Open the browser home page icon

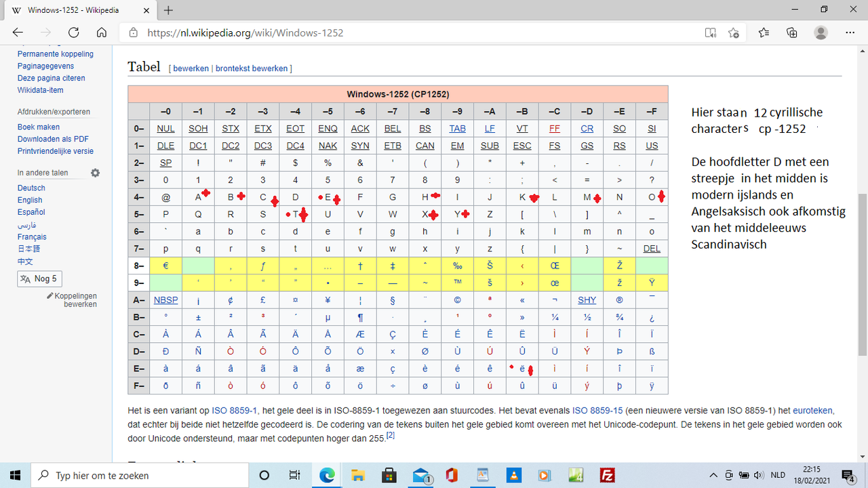pyautogui.click(x=102, y=33)
